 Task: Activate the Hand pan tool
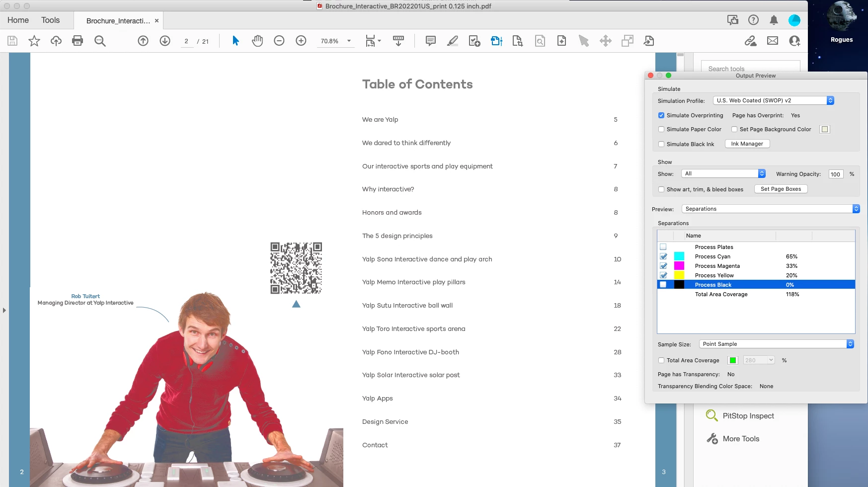click(x=257, y=41)
